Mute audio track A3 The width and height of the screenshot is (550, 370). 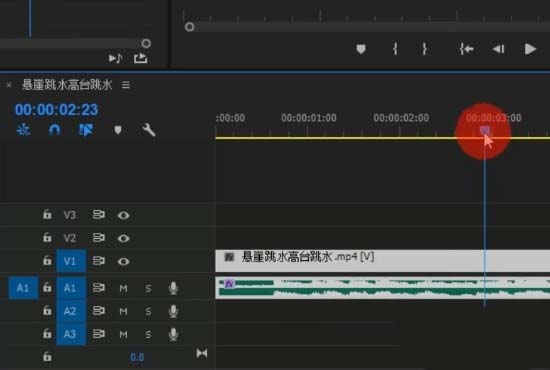(123, 335)
